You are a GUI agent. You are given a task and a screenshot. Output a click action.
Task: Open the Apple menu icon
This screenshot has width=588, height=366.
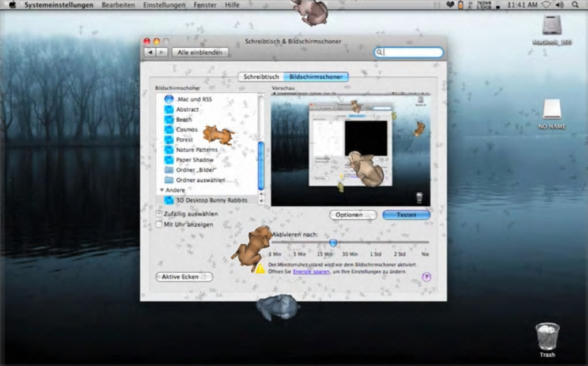pyautogui.click(x=12, y=5)
